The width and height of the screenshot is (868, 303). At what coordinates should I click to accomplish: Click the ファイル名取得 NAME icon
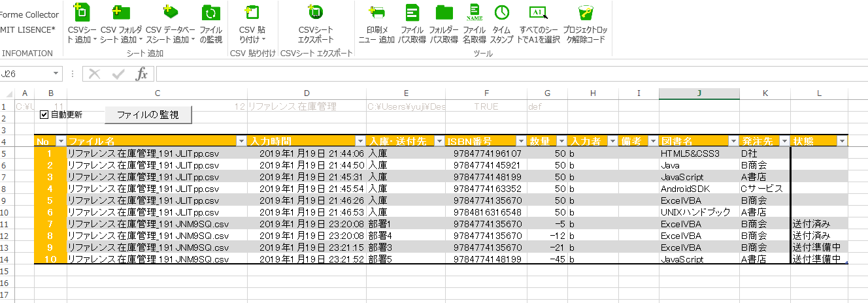474,12
